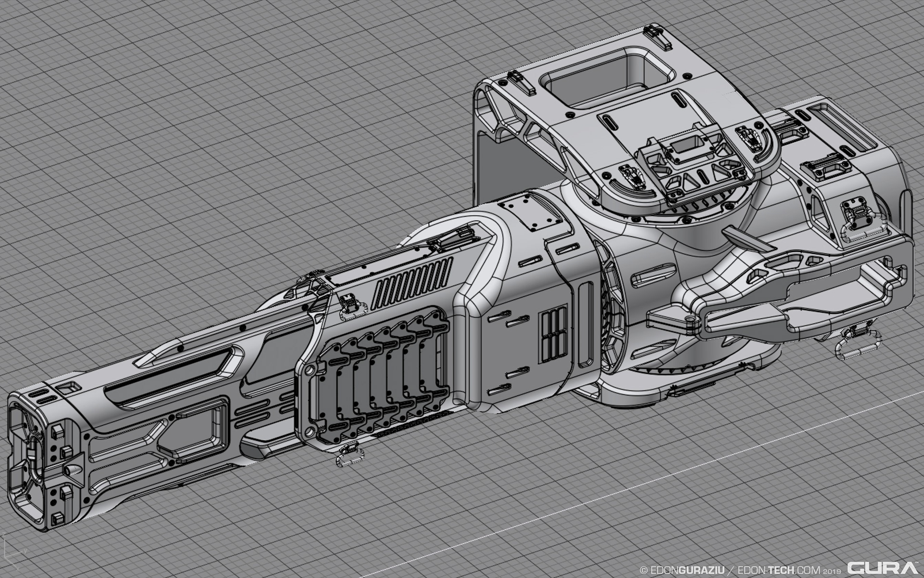The image size is (924, 578).
Task: Select the hinge pin hole on the rear arm
Action: 690,319
